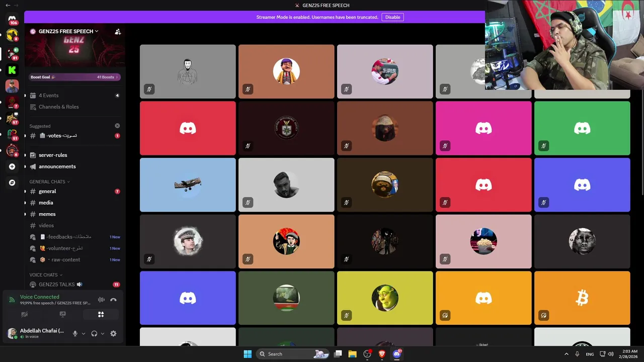Screen dimensions: 644x362
Task: Click deafened icon on Bitcoin tile
Action: 543,316
